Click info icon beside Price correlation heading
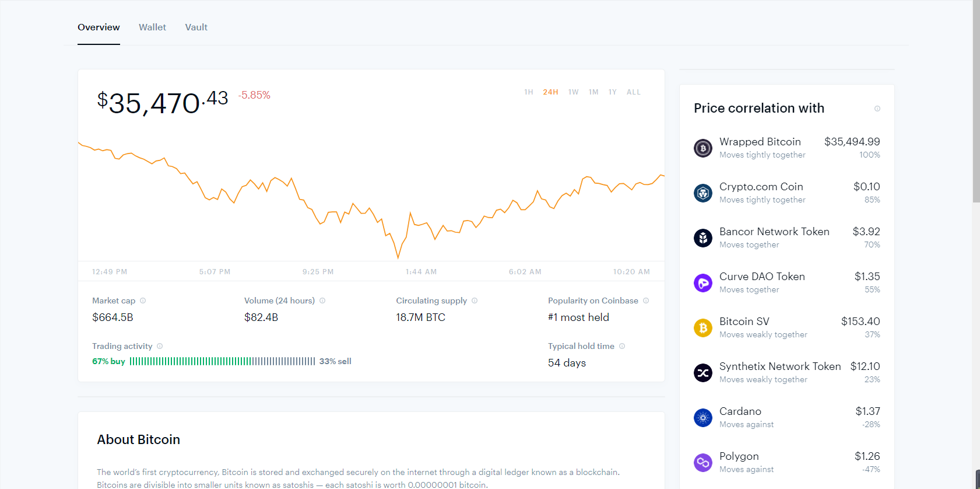Image resolution: width=980 pixels, height=489 pixels. click(877, 109)
